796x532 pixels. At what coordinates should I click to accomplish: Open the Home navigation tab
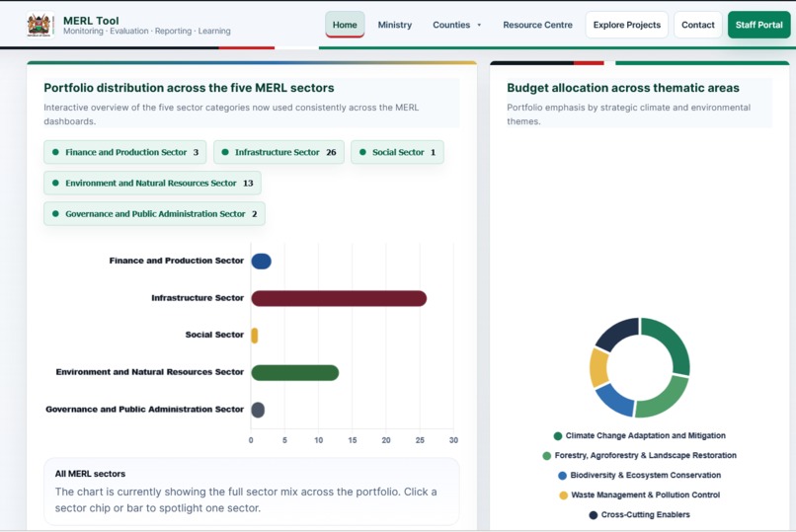coord(345,25)
